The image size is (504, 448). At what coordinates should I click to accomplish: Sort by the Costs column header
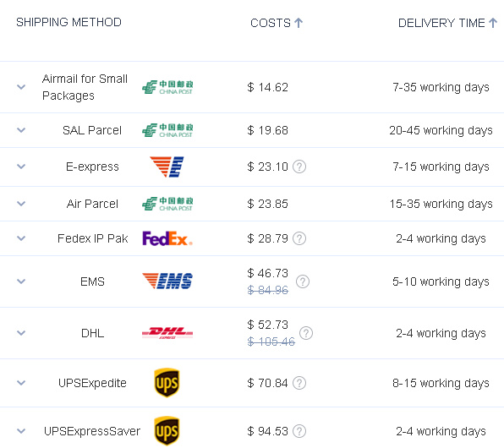pyautogui.click(x=277, y=23)
